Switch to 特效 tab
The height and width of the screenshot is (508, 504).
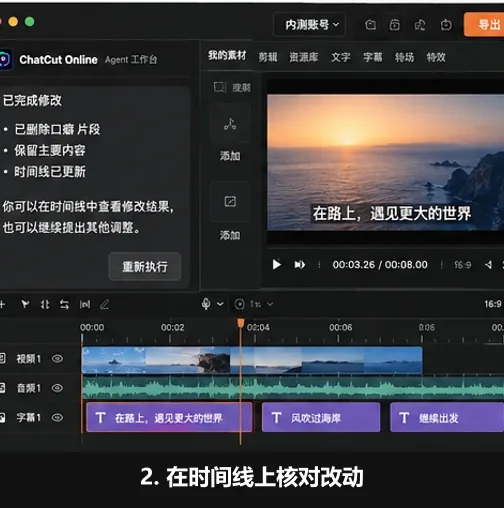(x=436, y=57)
